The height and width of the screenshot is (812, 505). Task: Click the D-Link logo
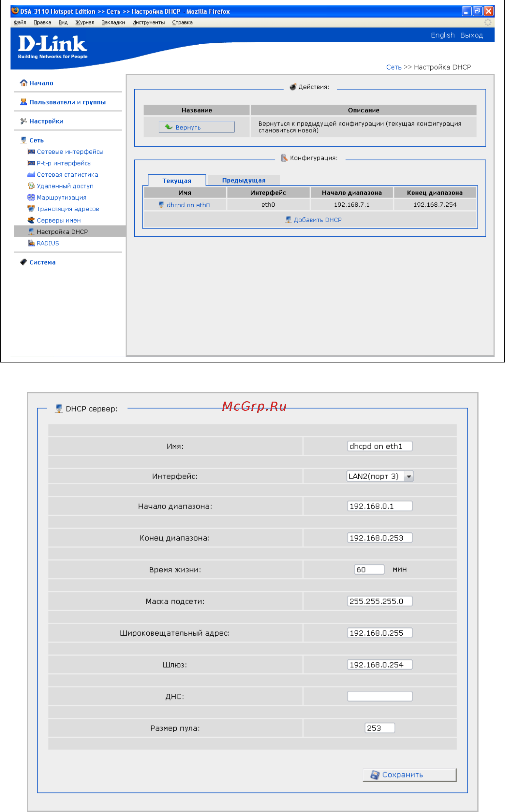(x=52, y=47)
